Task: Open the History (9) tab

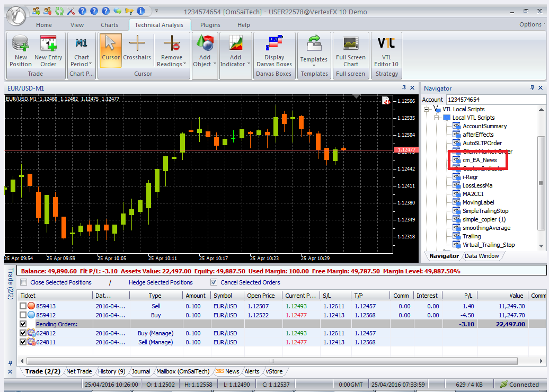Action: point(111,371)
